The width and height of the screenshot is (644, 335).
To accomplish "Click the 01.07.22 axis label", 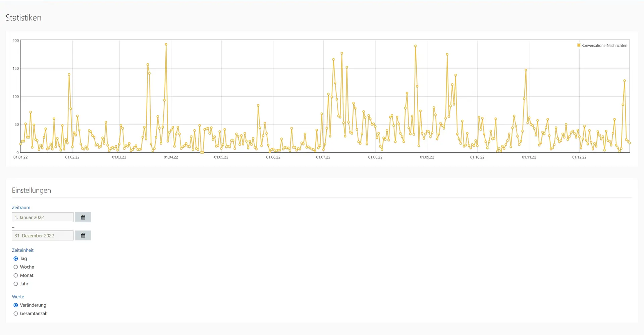I will tap(323, 157).
